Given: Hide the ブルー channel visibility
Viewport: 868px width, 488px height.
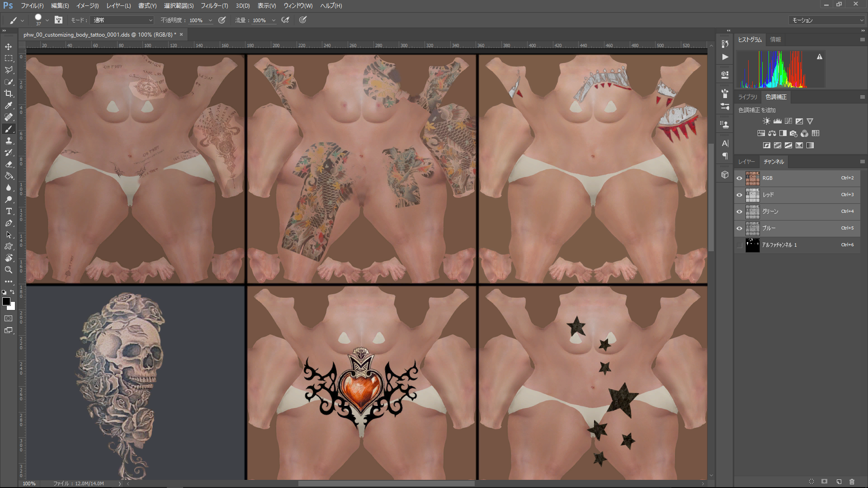Looking at the screenshot, I should click(740, 228).
